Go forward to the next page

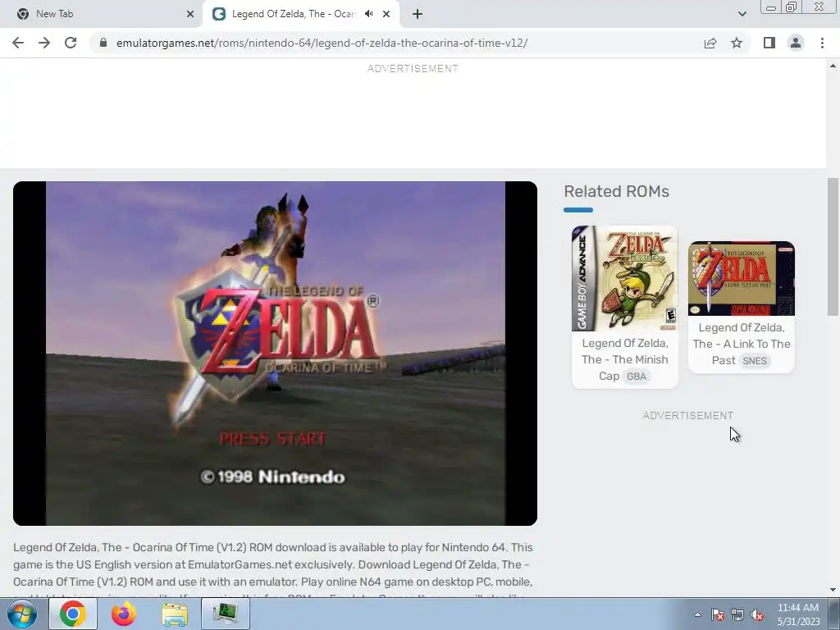point(44,43)
